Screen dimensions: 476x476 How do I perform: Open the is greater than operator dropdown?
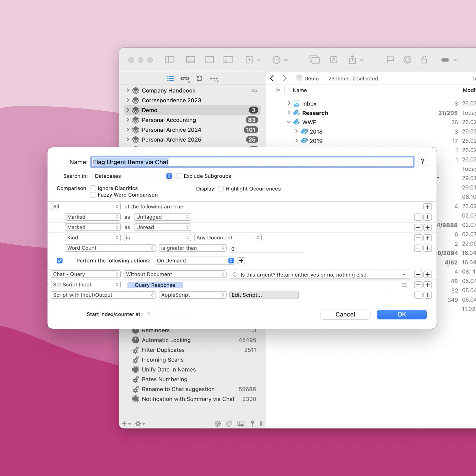pos(193,248)
